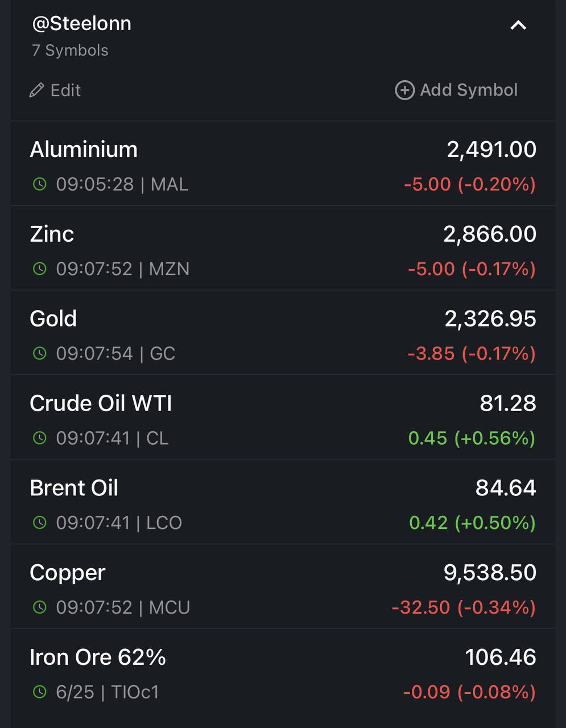Click the plus circle Add Symbol icon
566x728 pixels.
404,90
